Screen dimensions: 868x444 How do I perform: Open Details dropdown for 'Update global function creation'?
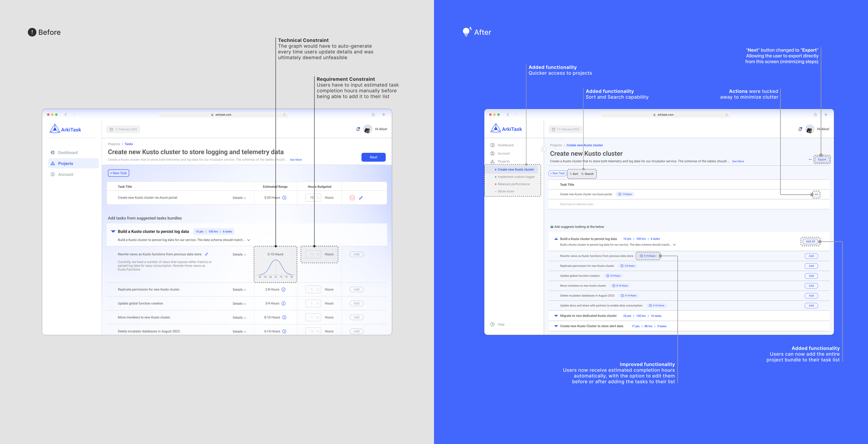pos(239,304)
